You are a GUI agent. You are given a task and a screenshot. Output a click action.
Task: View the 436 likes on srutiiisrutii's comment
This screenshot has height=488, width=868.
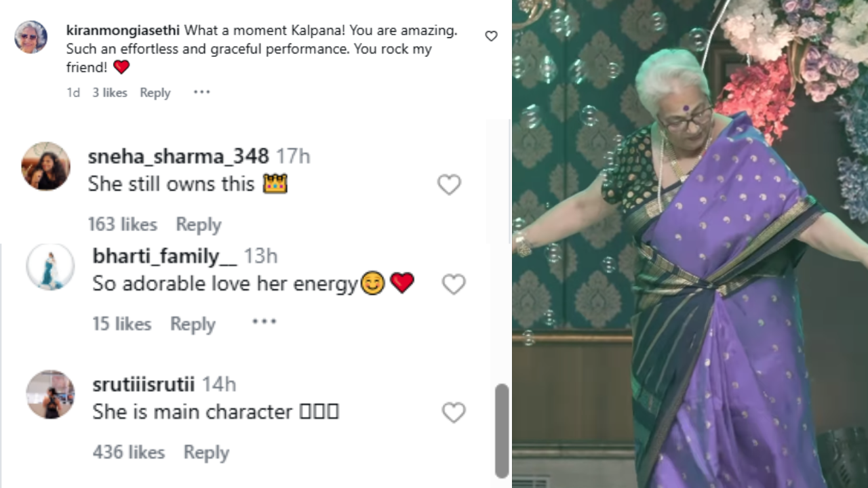click(x=128, y=452)
